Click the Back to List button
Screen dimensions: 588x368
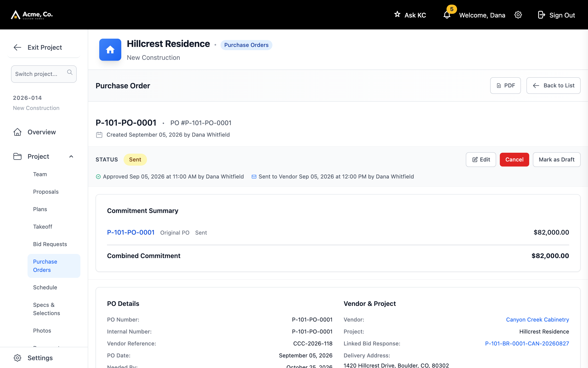553,85
